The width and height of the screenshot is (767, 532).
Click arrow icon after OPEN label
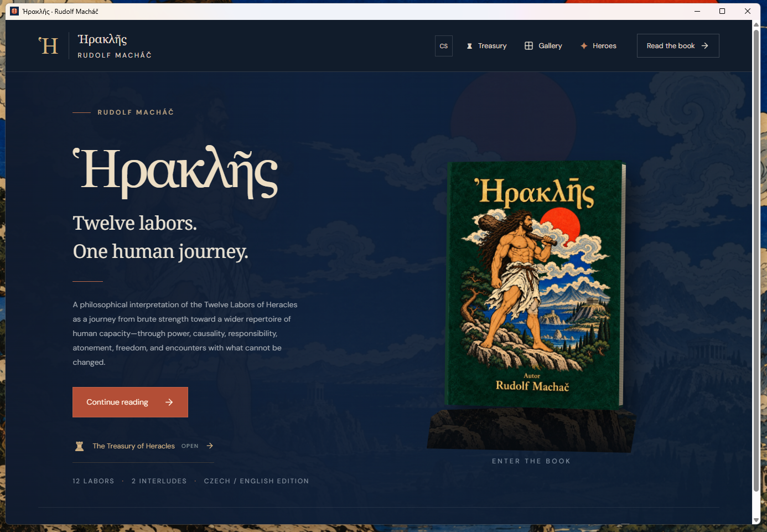pos(210,446)
